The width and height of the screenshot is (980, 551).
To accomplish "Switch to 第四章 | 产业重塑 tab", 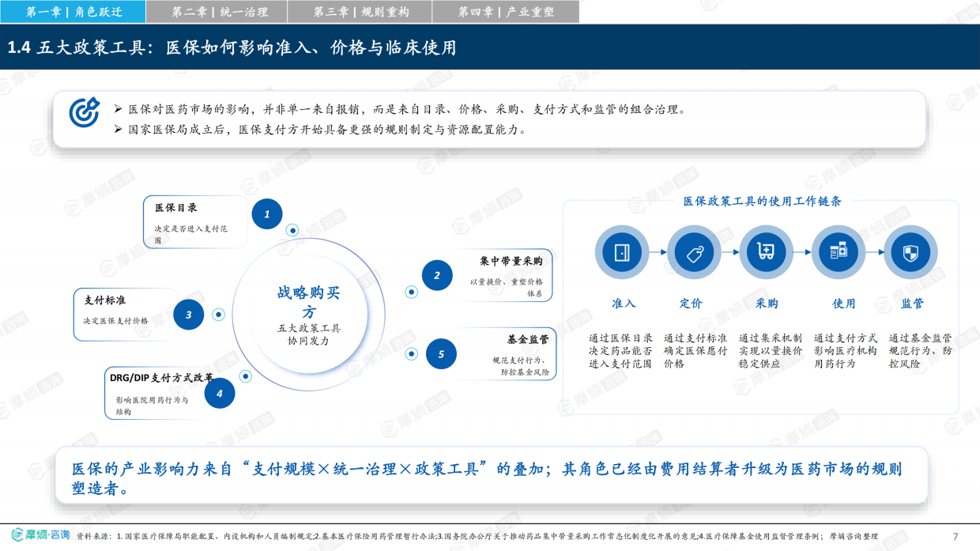I will tap(506, 11).
